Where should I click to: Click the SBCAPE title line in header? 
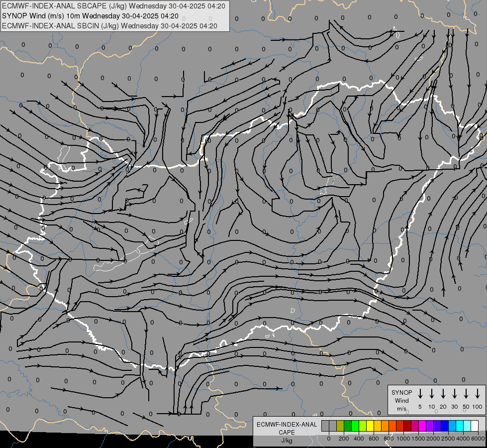tap(113, 6)
